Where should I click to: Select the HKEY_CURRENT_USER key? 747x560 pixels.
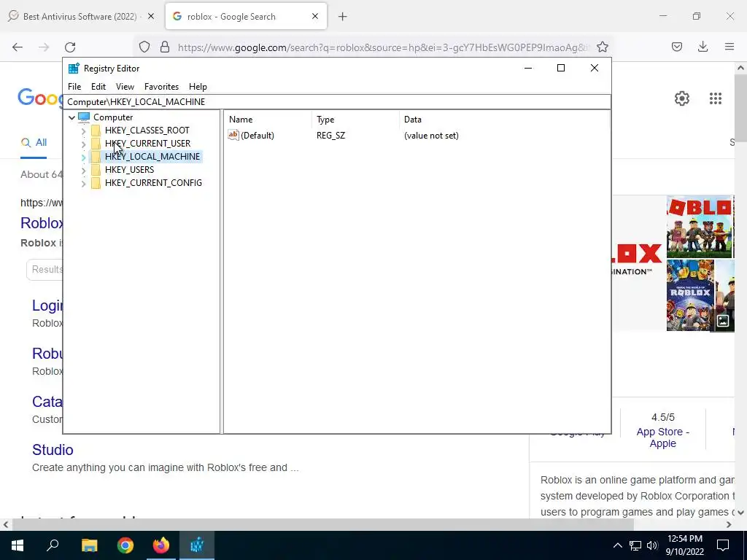click(x=147, y=144)
